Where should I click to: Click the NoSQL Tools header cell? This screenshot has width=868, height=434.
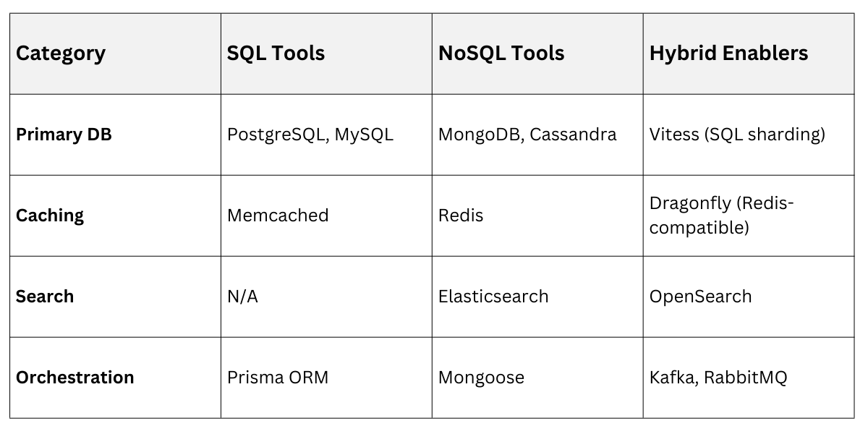501,54
